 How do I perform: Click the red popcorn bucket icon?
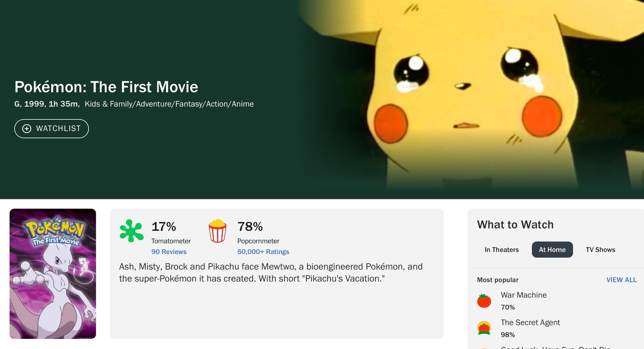pyautogui.click(x=217, y=231)
